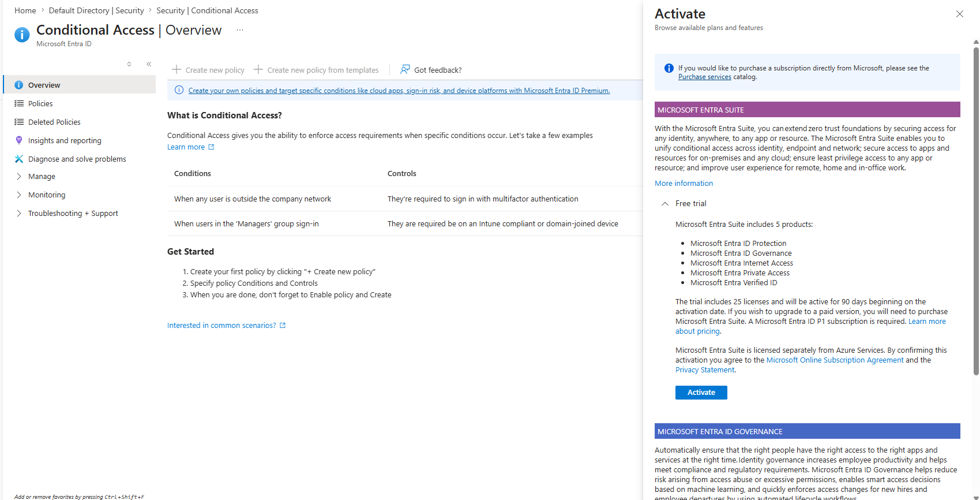Viewport: 980px width, 500px height.
Task: Collapse the Free trial section
Action: point(665,204)
